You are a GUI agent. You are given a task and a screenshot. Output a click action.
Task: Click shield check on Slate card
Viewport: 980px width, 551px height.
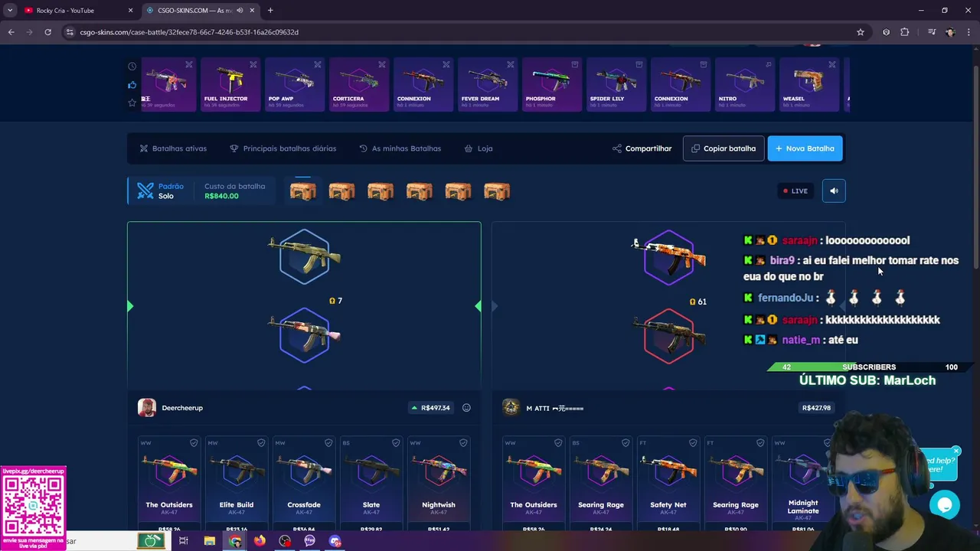(396, 442)
